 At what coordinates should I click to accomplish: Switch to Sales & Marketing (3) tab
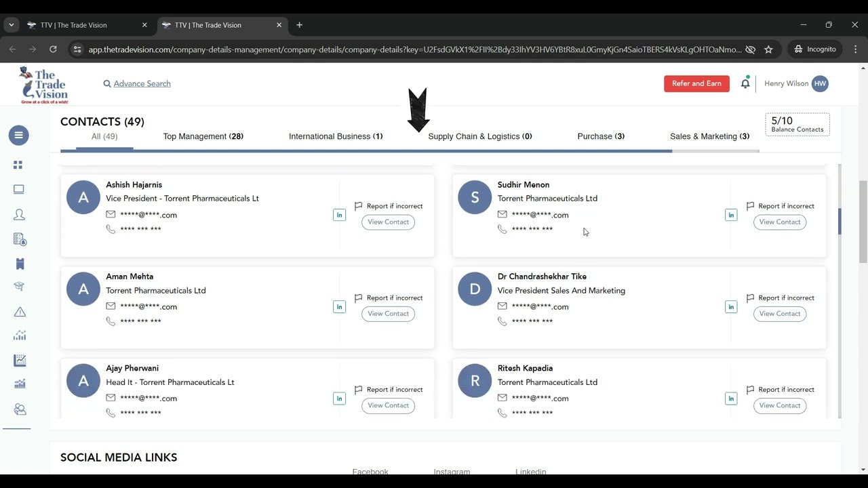[x=709, y=136]
